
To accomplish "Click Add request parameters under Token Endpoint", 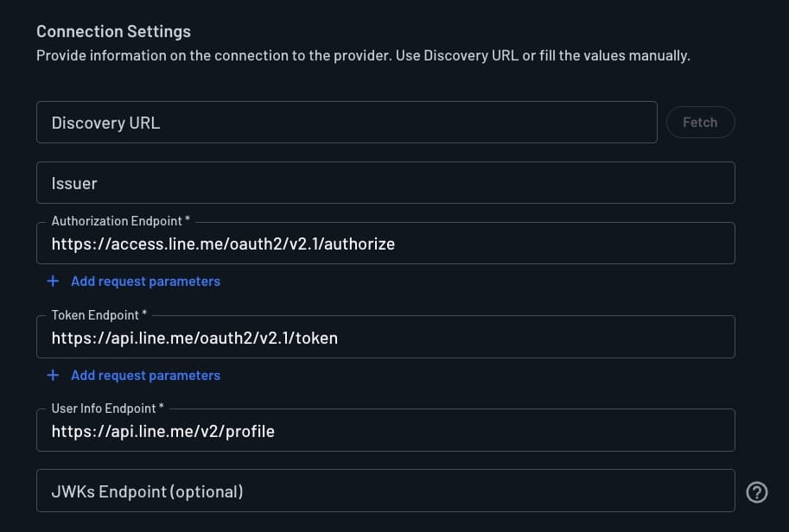I will (145, 375).
